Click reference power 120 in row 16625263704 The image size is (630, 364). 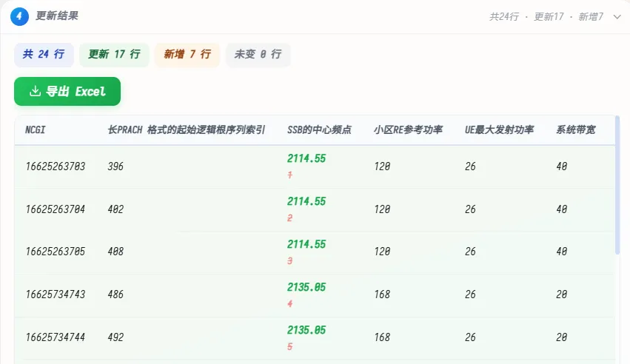382,209
